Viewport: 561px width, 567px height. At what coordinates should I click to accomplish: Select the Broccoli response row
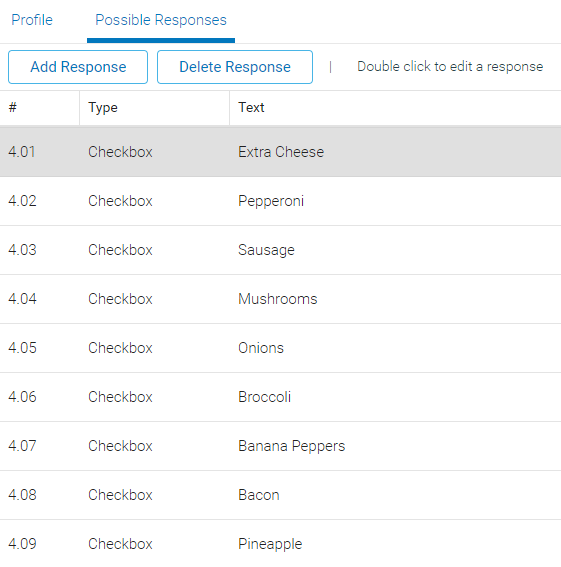click(x=280, y=397)
